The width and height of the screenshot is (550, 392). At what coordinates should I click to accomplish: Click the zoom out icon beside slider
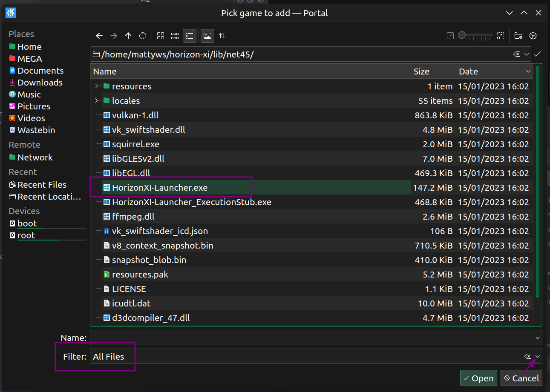click(x=450, y=36)
